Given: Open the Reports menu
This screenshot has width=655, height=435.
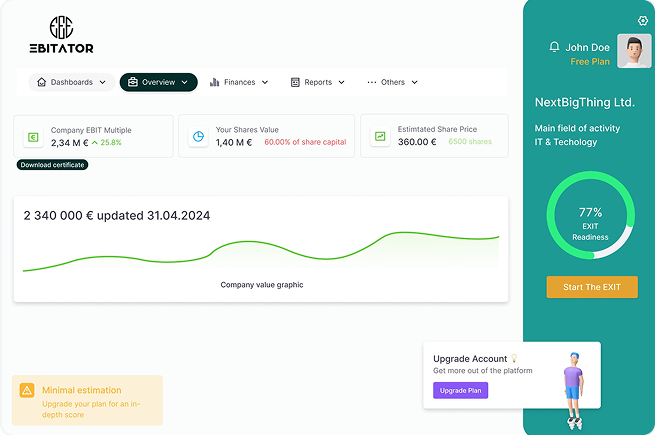Looking at the screenshot, I should click(x=318, y=82).
